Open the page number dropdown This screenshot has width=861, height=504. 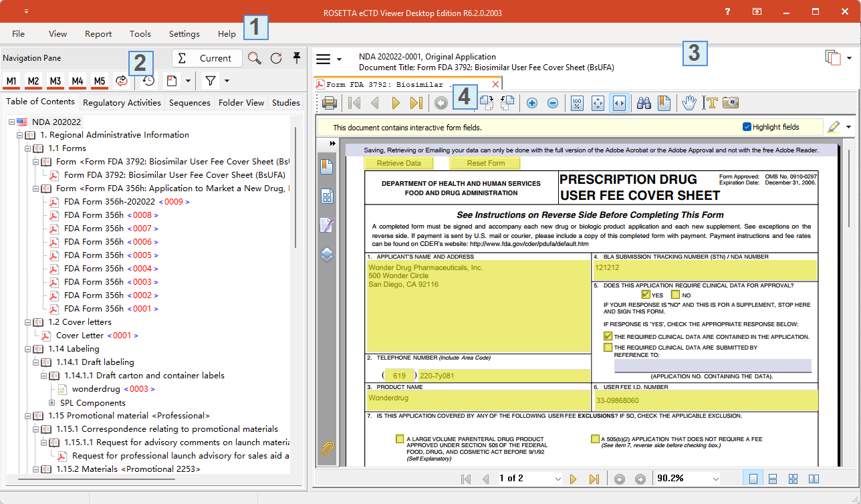[x=558, y=479]
